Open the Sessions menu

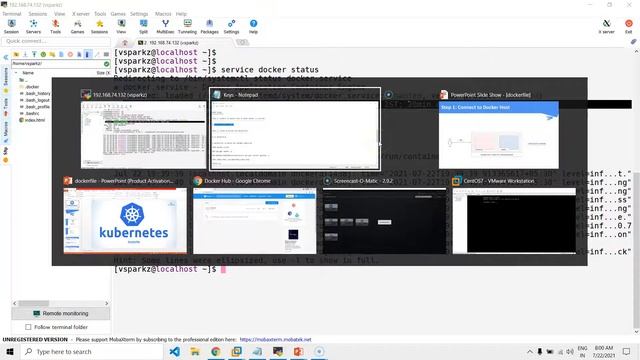[38, 14]
